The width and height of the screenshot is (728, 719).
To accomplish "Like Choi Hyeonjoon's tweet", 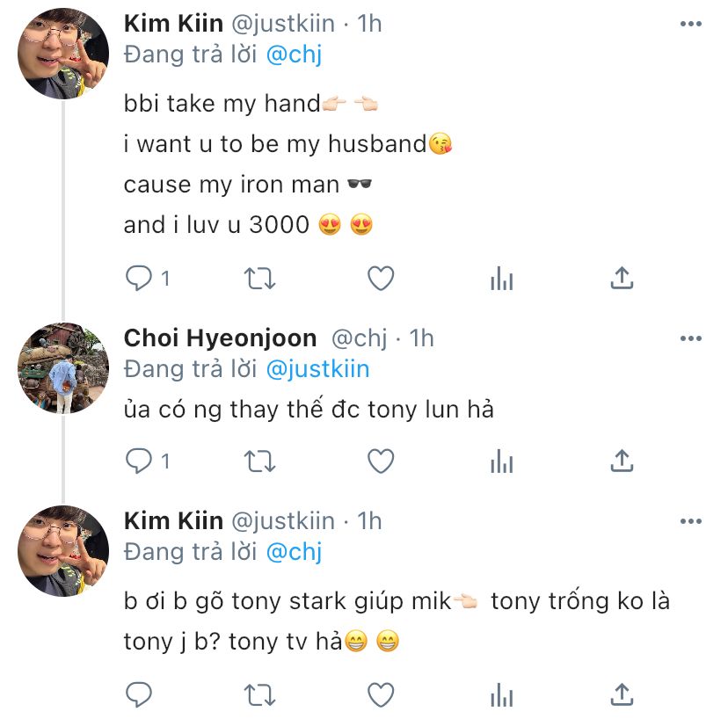I will (380, 460).
